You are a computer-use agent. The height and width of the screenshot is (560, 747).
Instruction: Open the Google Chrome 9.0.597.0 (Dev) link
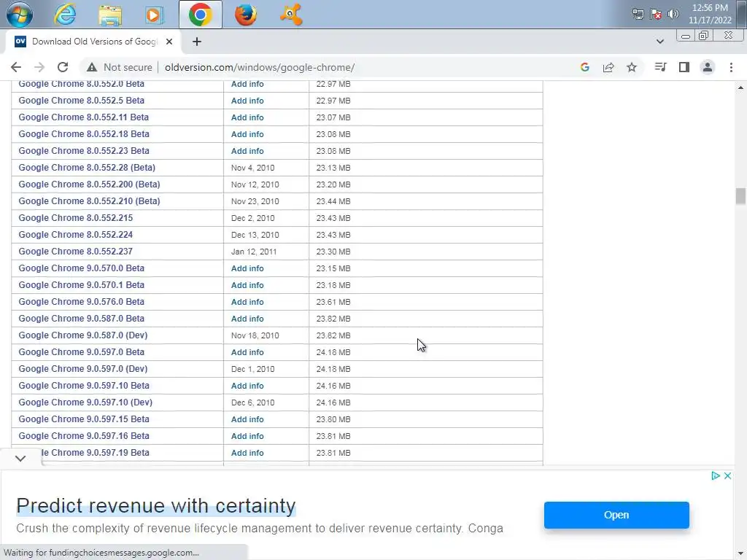point(83,368)
